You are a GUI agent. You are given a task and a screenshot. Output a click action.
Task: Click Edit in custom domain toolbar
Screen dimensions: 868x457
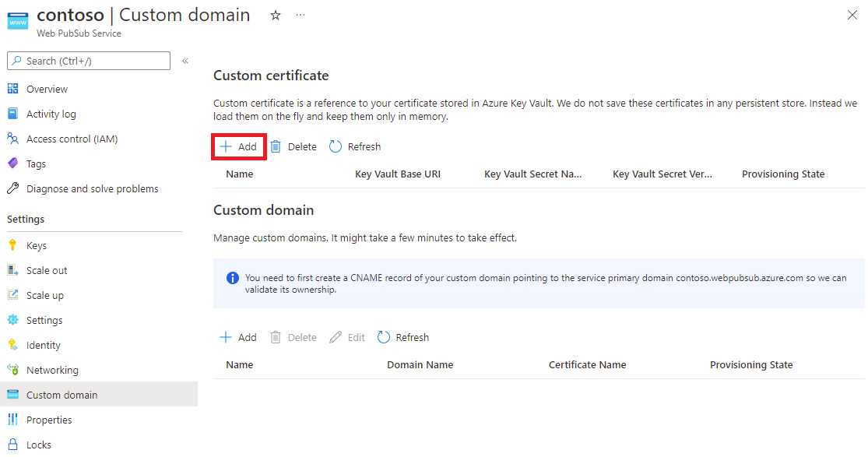coord(347,337)
